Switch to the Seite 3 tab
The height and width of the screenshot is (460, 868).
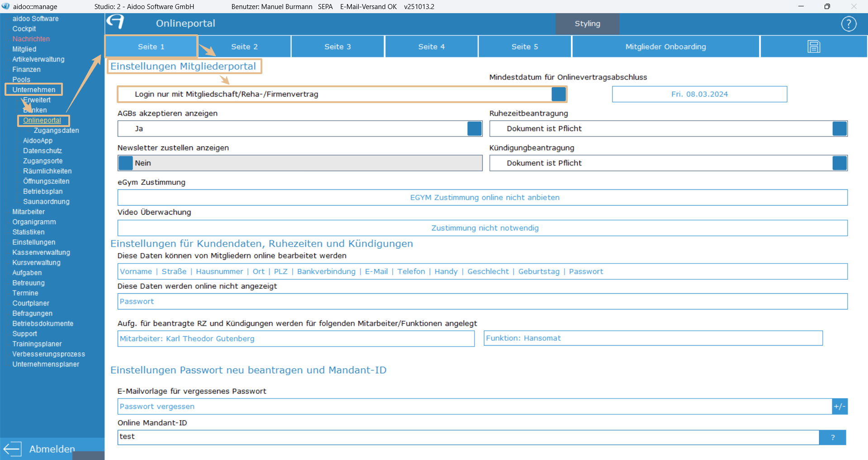pyautogui.click(x=337, y=47)
